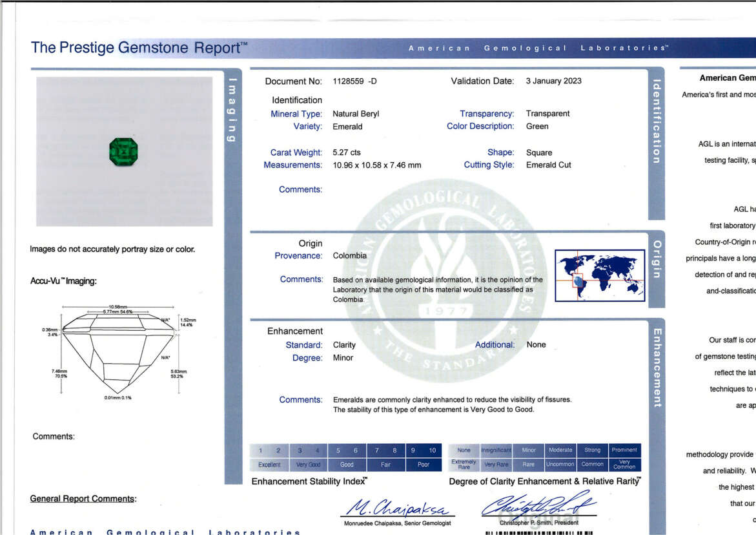Click the green emerald gemstone photo
Screen dimensions: 756x535
(123, 152)
